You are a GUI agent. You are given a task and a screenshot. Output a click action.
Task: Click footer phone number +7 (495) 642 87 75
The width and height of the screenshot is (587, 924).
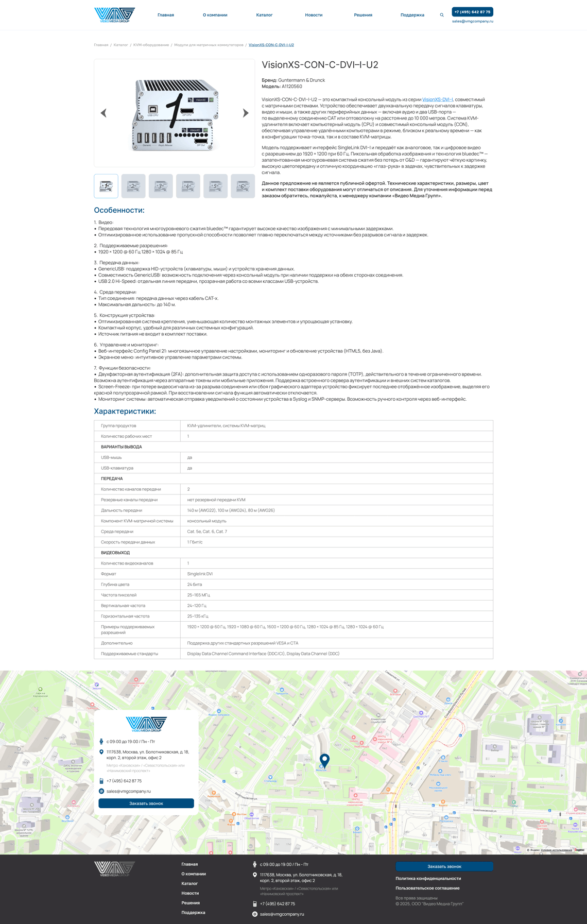pyautogui.click(x=278, y=904)
